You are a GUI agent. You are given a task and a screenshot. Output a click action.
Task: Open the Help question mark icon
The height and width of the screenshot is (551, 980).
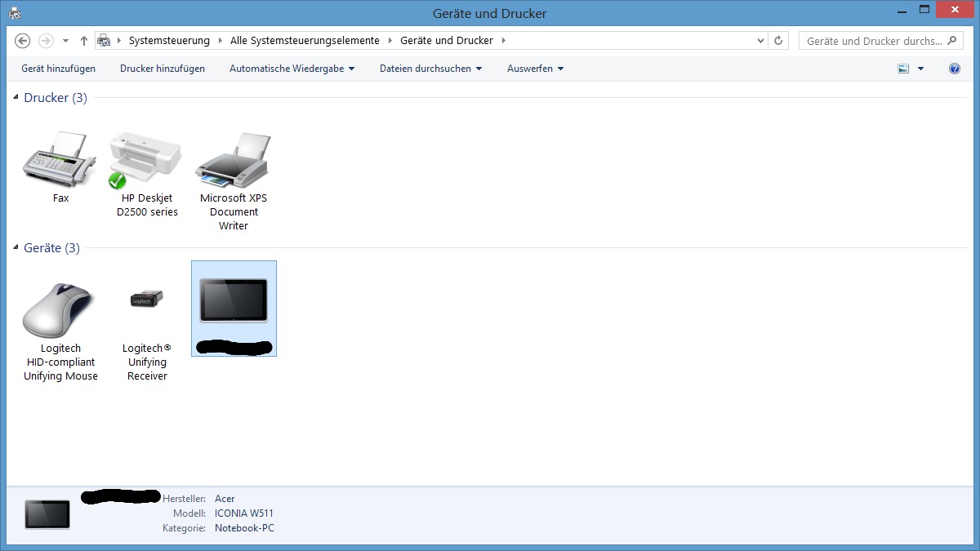point(955,69)
